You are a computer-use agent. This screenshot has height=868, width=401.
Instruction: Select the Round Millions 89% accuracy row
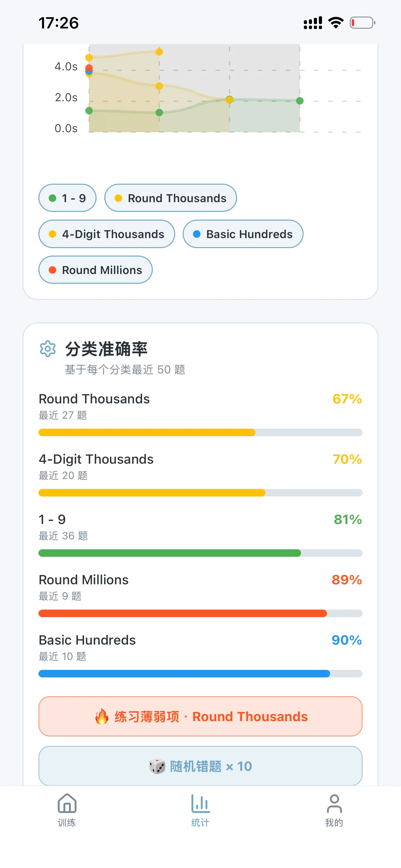(200, 594)
